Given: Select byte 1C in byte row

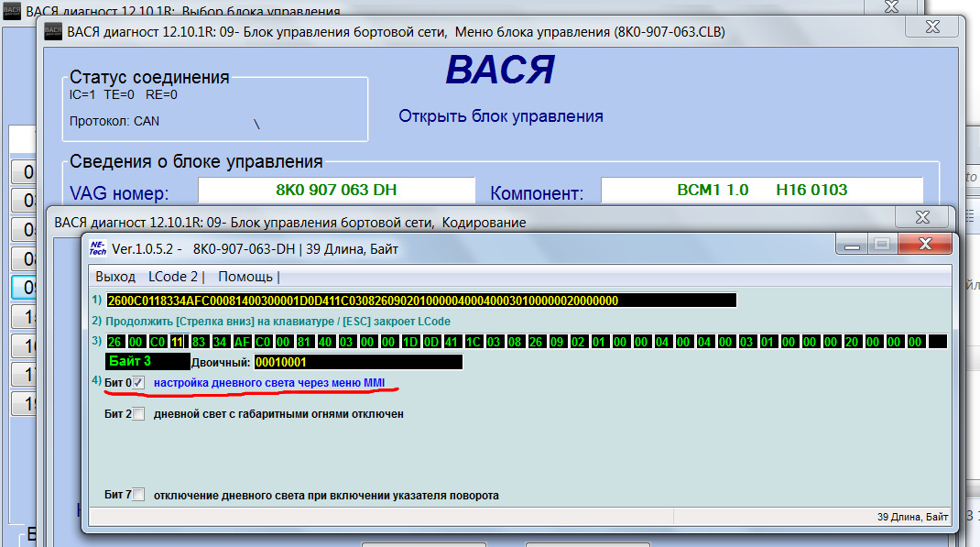Looking at the screenshot, I should click(474, 342).
